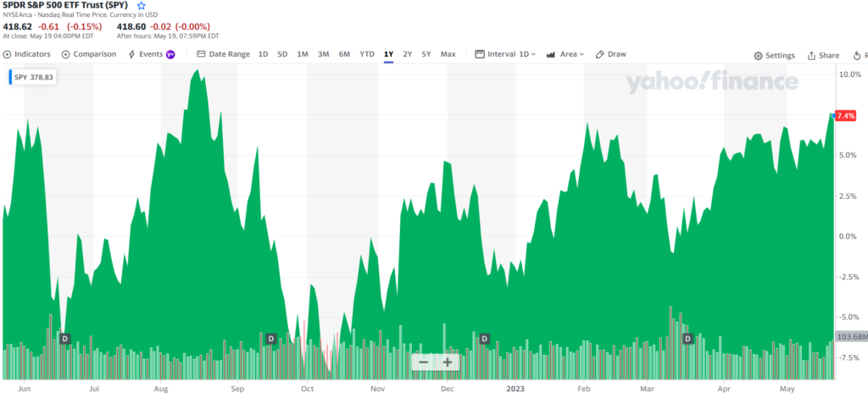Open the Events dropdown
Viewport: 868px width, 398px height.
[151, 54]
